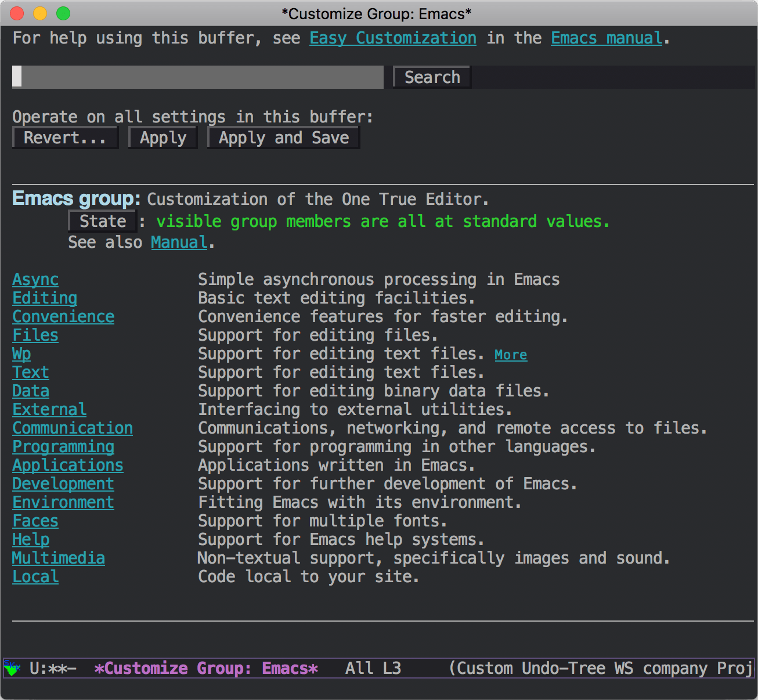Click Apply and Save button
The height and width of the screenshot is (700, 758).
point(284,138)
